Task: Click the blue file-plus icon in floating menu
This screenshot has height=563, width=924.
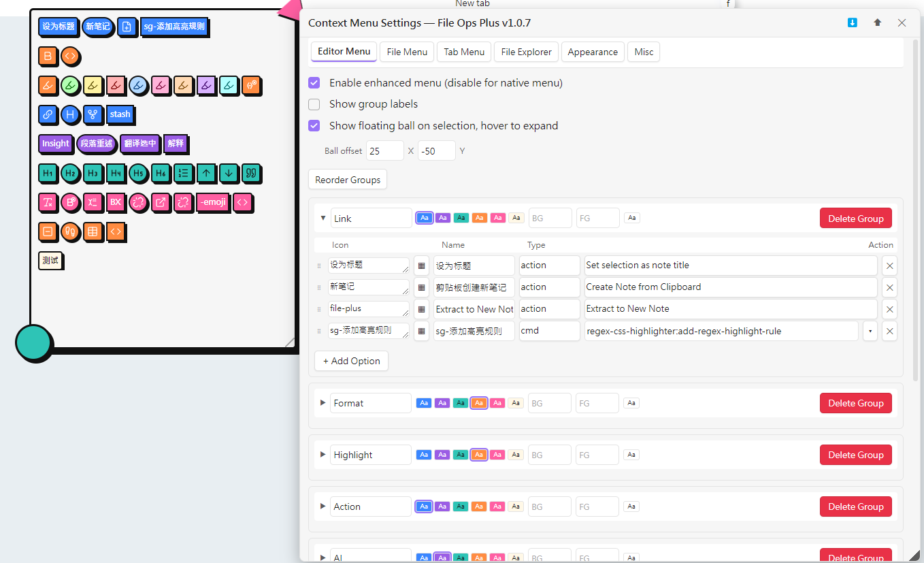Action: tap(127, 27)
